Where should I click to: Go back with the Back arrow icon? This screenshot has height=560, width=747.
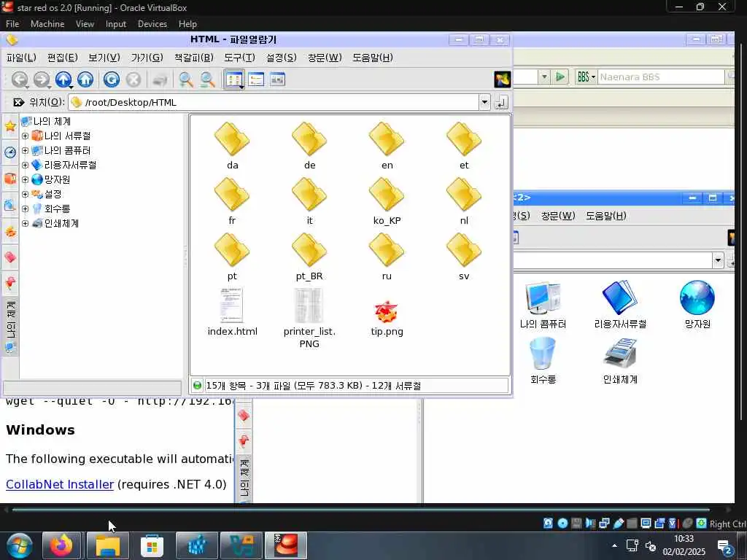click(x=20, y=79)
